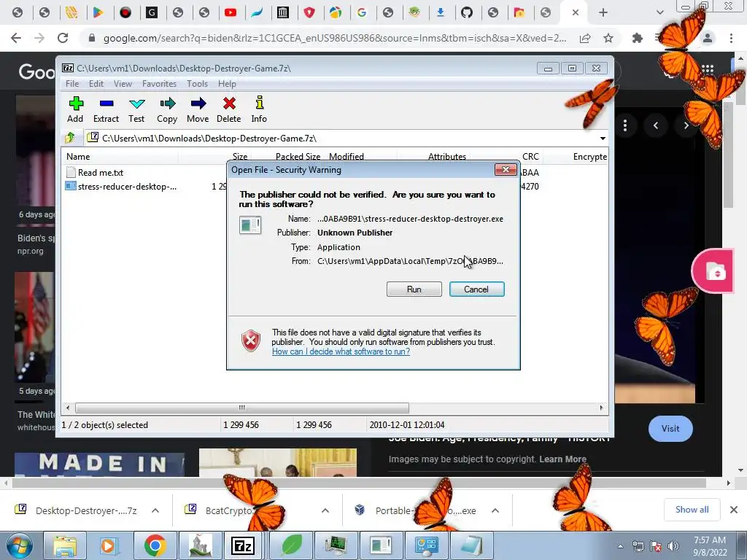Switch to the Google Play favicon tab

[x=98, y=12]
